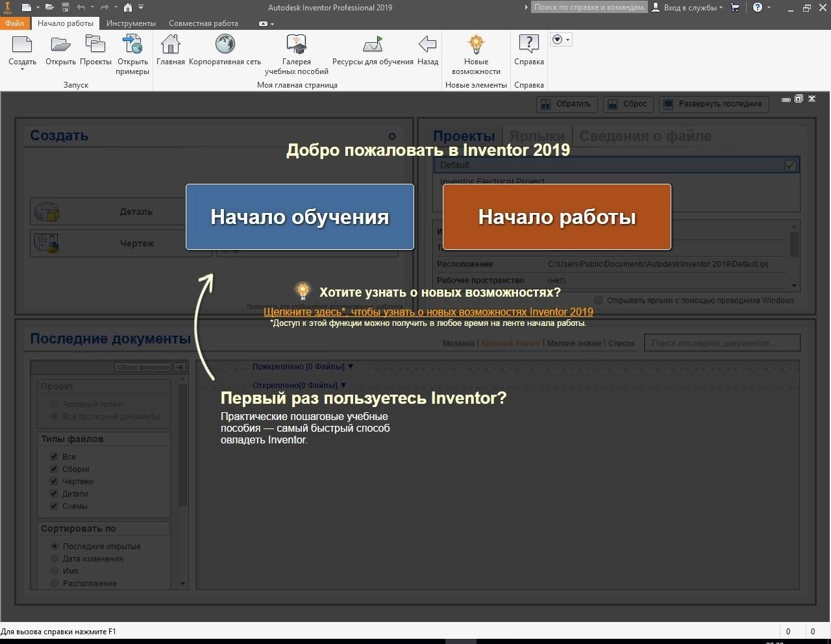Viewport: 831px width, 644px height.
Task: Follow Щелкните здесь new features link
Action: pos(428,312)
